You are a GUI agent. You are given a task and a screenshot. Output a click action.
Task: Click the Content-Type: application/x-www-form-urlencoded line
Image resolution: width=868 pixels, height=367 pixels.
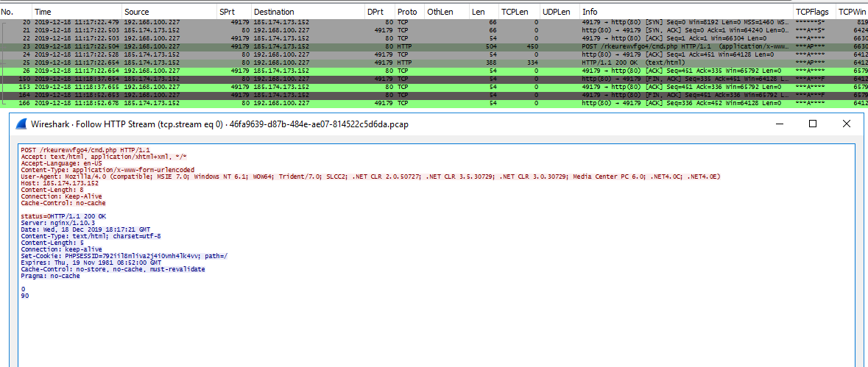108,170
